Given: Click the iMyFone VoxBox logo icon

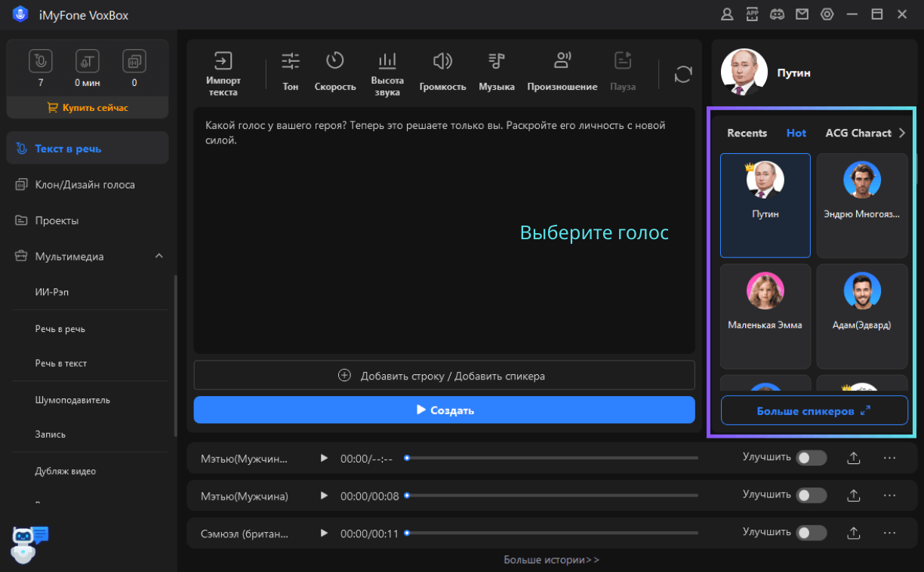Looking at the screenshot, I should pyautogui.click(x=20, y=15).
